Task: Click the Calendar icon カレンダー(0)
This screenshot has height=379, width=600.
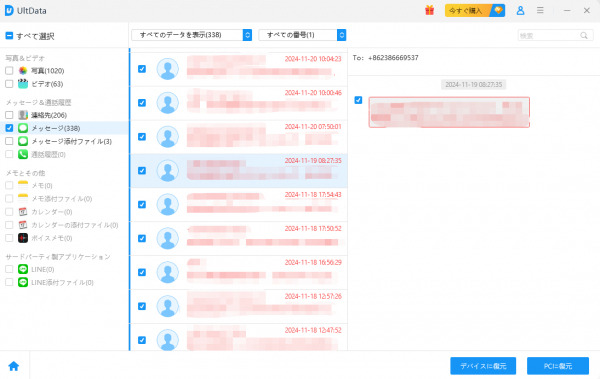Action: point(23,212)
